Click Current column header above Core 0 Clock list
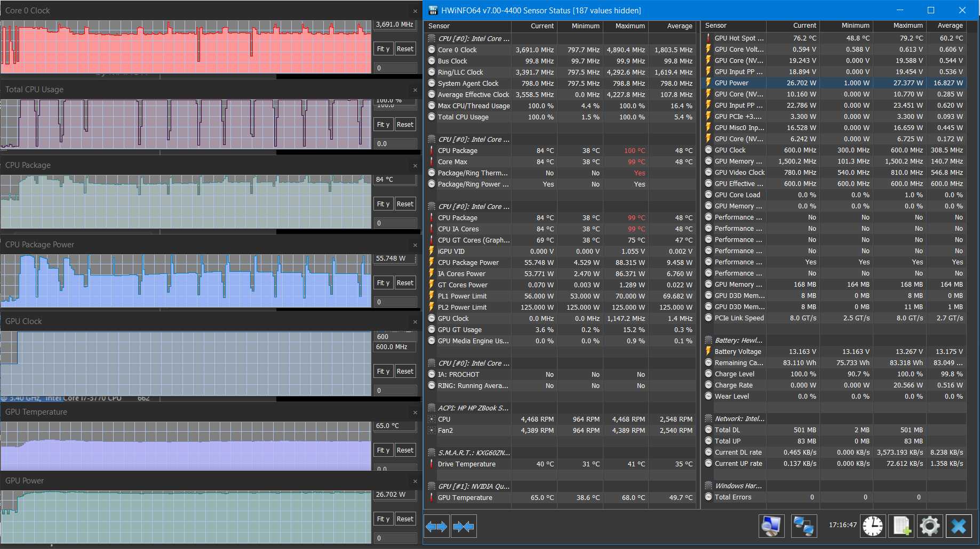Viewport: 980px width, 549px height. click(534, 26)
